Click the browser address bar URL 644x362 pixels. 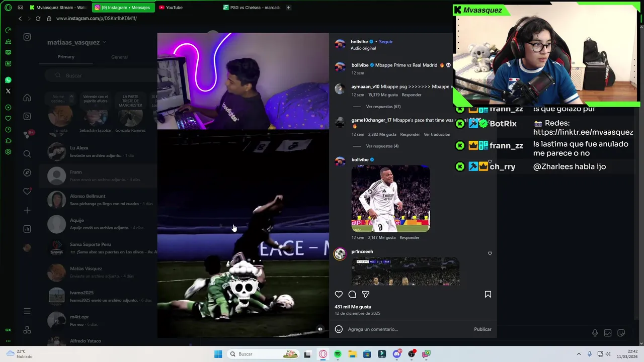coord(97,19)
